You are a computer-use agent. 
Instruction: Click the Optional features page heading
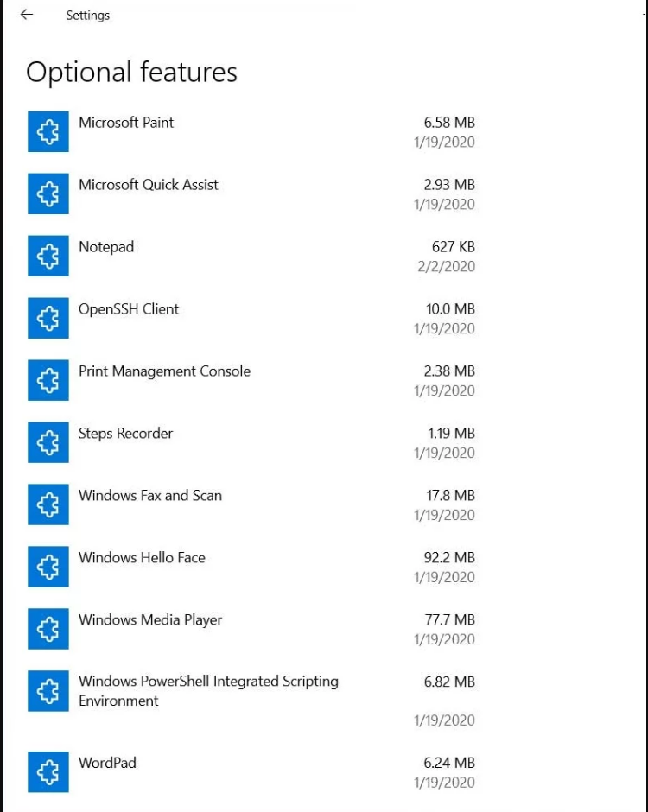click(131, 73)
